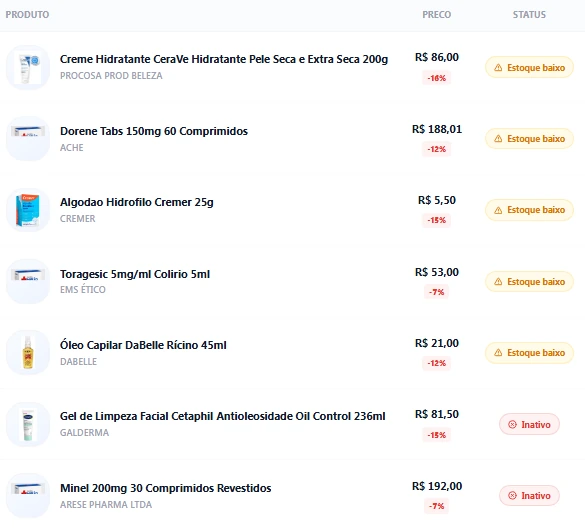Click the R$ 188,01 price of Dorene Tabs

[437, 129]
